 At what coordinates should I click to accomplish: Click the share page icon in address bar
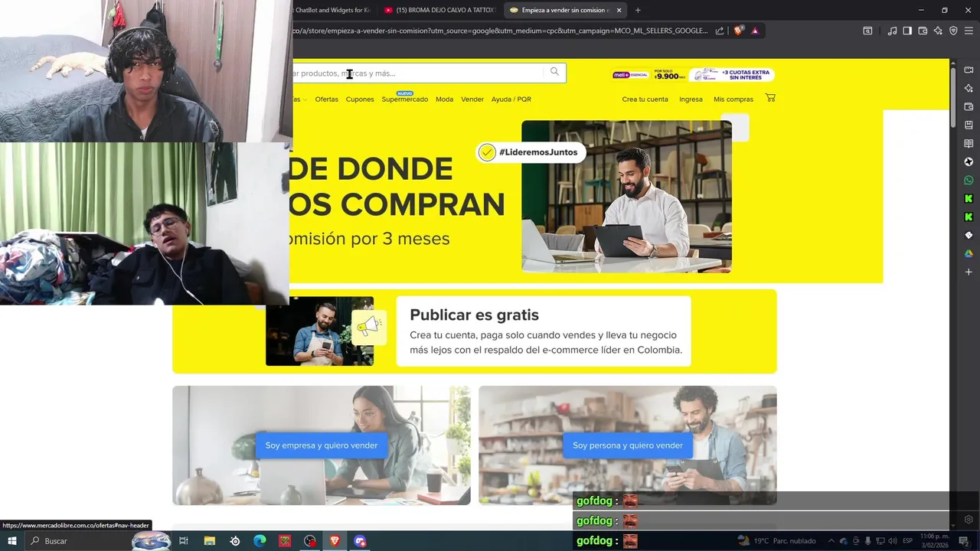(x=720, y=31)
